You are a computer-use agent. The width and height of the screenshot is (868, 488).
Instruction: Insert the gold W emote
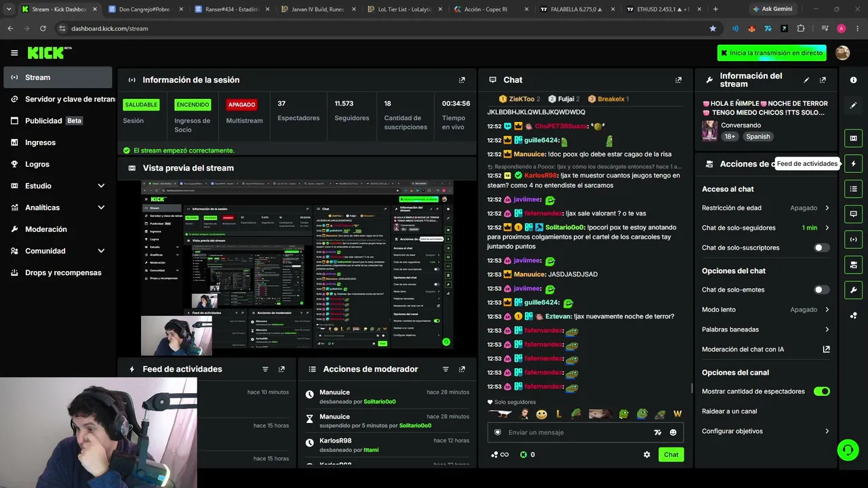(677, 413)
